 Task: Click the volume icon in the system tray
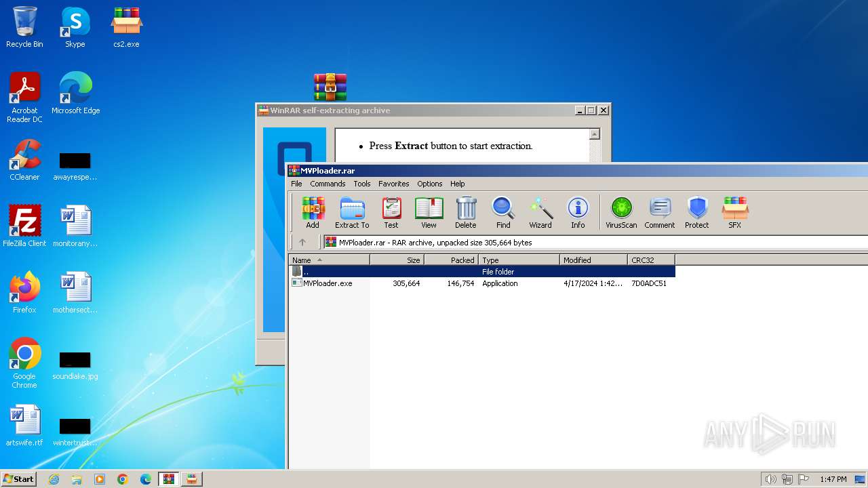pyautogui.click(x=770, y=479)
